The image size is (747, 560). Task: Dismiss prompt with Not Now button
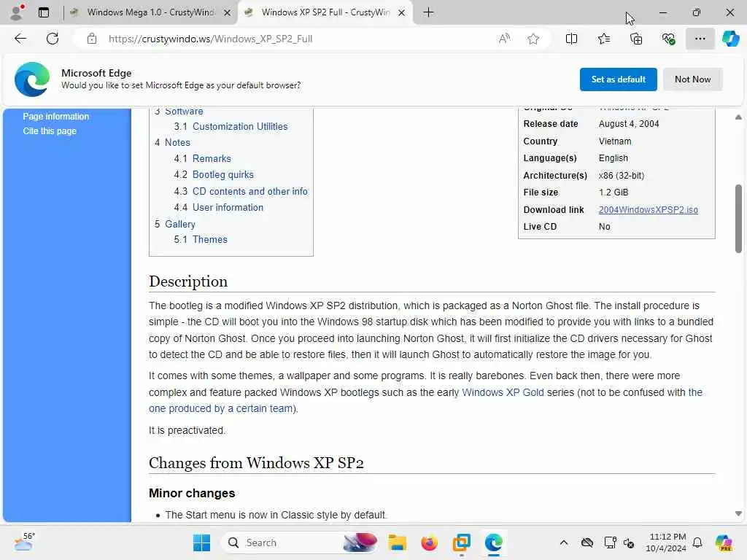(x=692, y=79)
